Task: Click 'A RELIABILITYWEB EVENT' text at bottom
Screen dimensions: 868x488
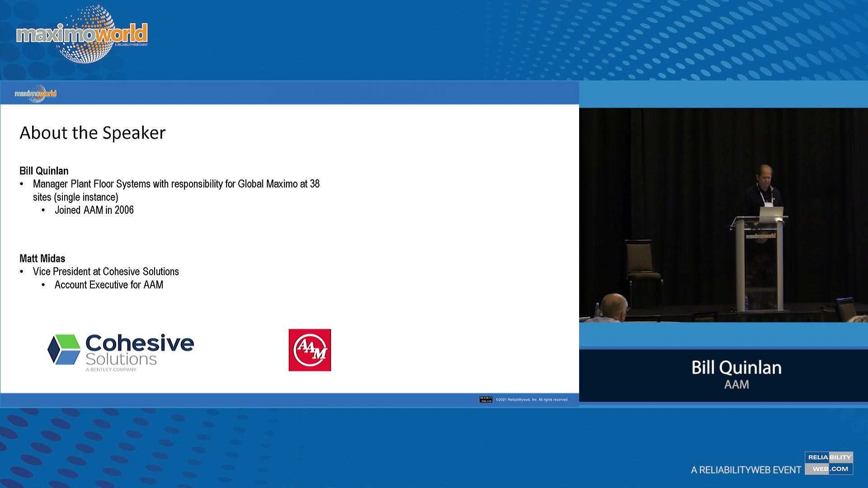Action: tap(745, 470)
